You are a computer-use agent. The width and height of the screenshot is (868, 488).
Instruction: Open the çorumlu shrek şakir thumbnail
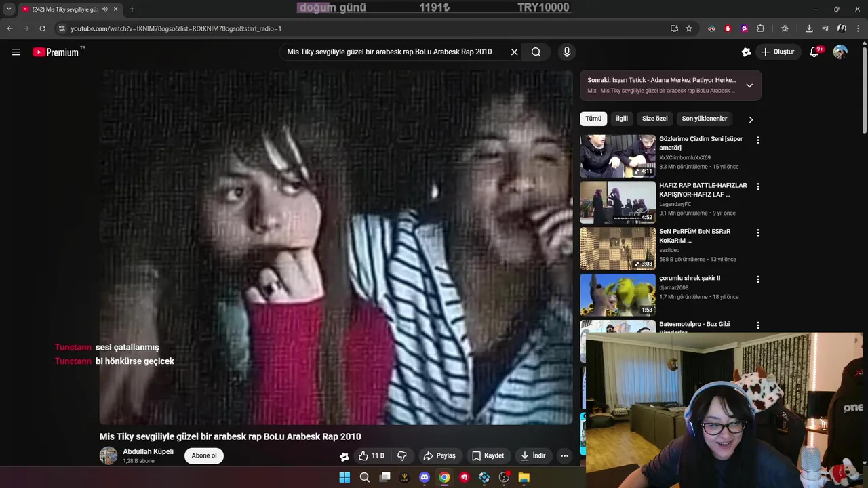pyautogui.click(x=618, y=294)
